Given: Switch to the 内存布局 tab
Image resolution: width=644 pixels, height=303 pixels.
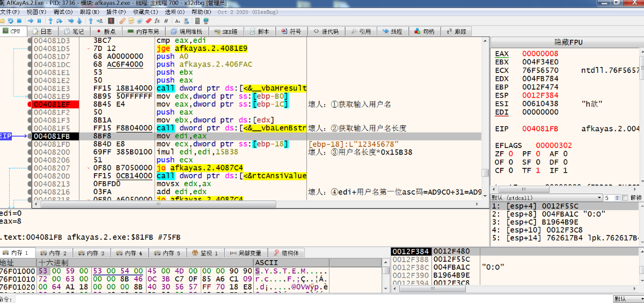Looking at the screenshot, I should point(143,32).
